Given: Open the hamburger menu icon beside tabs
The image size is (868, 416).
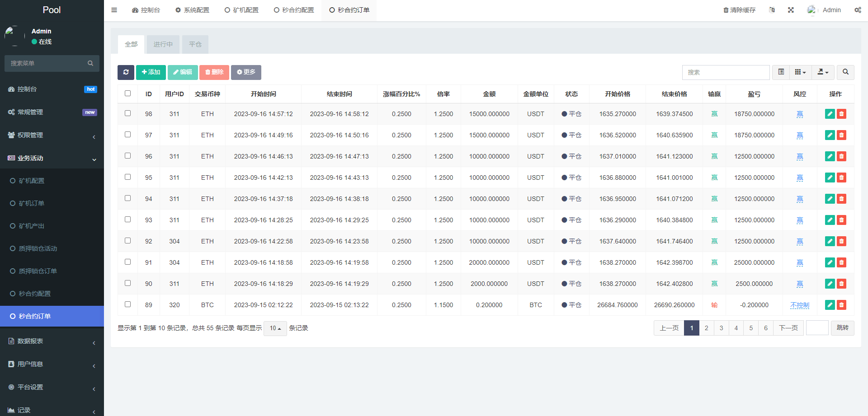Looking at the screenshot, I should click(114, 9).
